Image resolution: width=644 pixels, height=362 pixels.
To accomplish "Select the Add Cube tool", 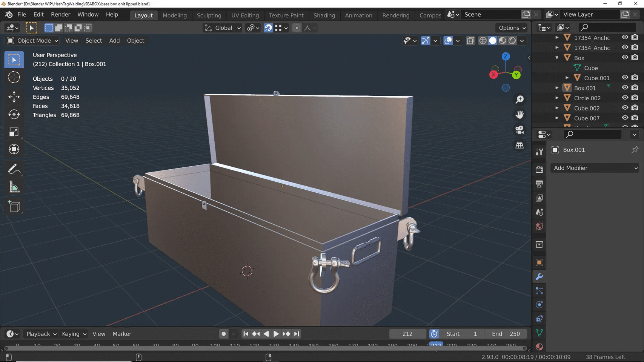I will click(14, 206).
